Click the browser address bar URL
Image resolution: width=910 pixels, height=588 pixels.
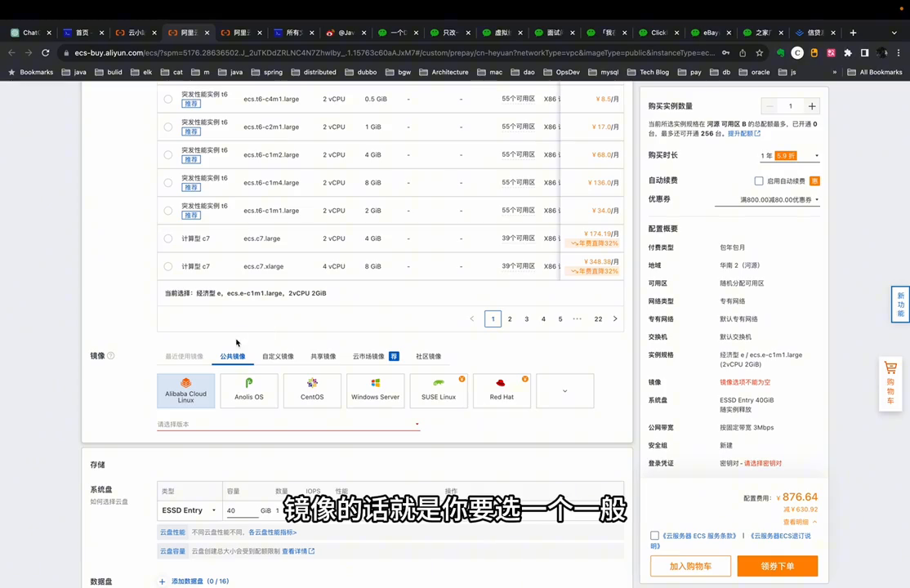[395, 53]
